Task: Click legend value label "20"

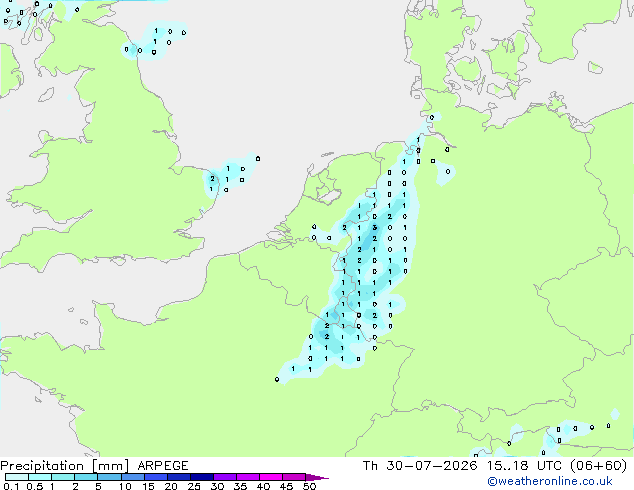Action: pyautogui.click(x=171, y=486)
